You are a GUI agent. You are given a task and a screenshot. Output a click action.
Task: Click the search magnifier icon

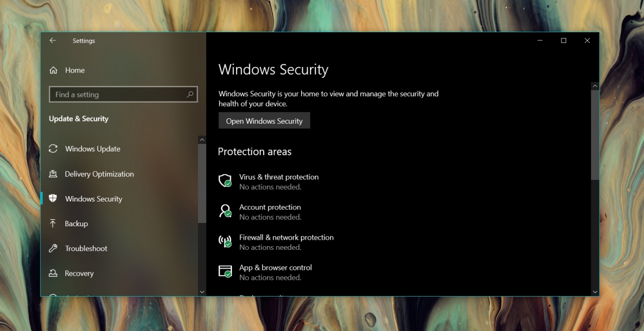[190, 94]
